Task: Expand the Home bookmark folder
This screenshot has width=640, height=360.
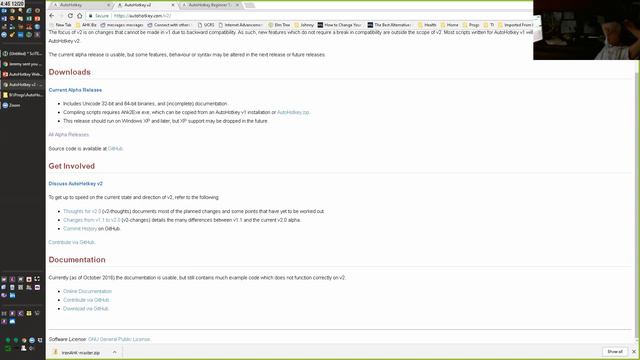Action: coord(449,25)
